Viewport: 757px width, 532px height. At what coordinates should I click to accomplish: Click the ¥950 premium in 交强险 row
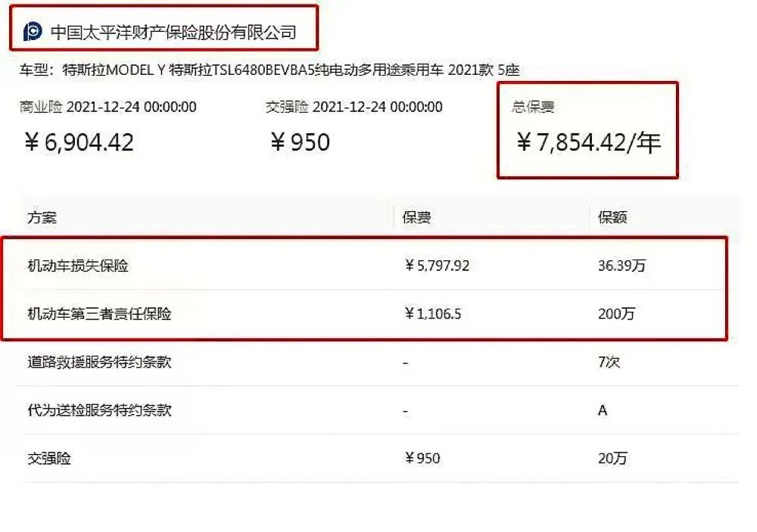(x=422, y=458)
